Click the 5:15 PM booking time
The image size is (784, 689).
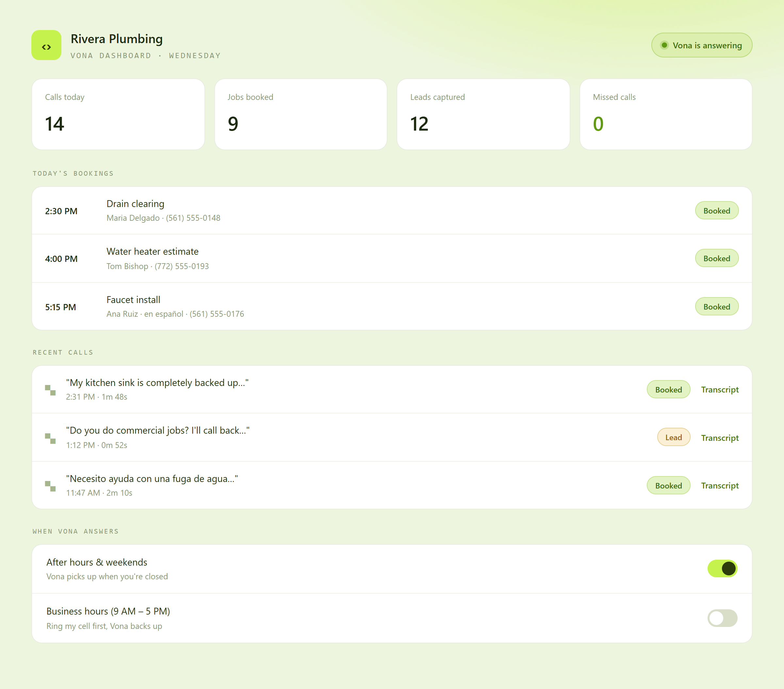point(61,307)
